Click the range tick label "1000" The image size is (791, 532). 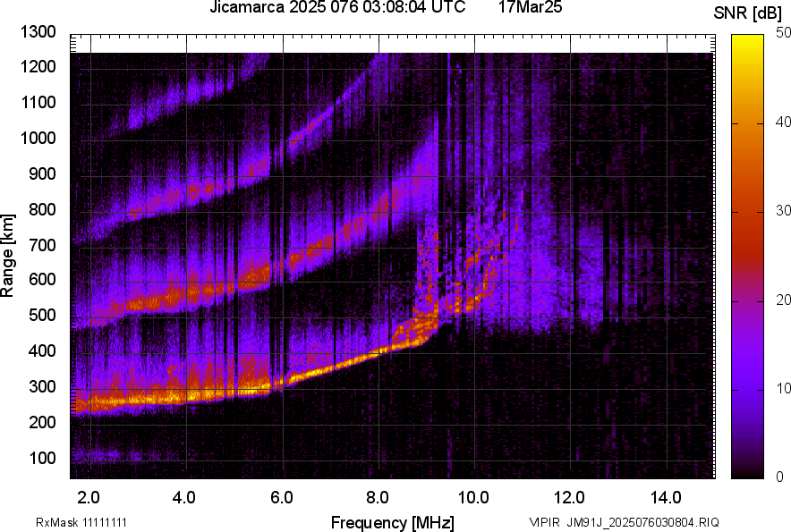tap(38, 138)
